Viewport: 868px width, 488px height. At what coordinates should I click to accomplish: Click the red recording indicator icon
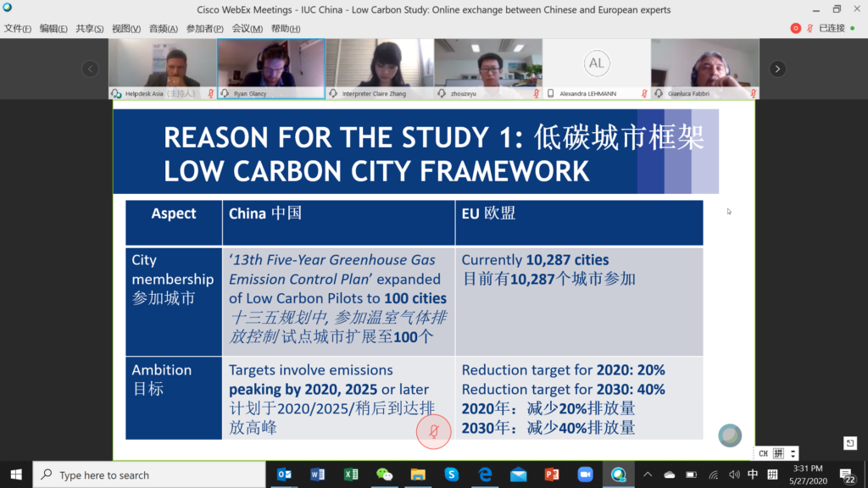(795, 28)
